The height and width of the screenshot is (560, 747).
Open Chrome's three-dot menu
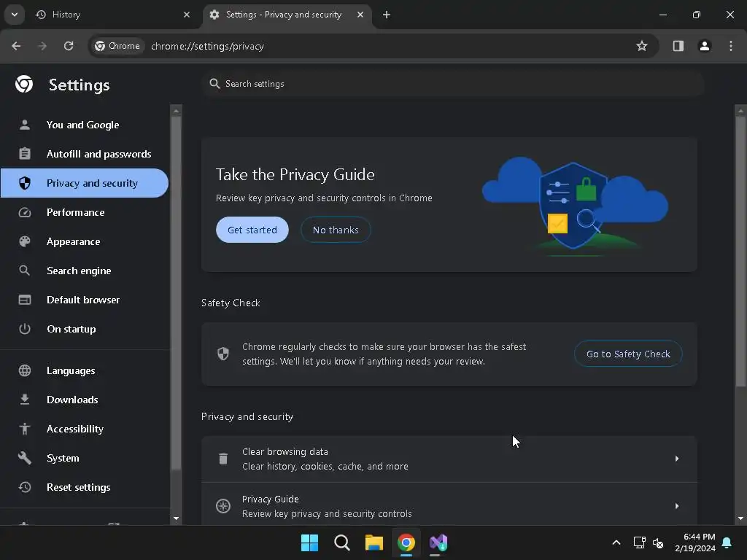731,46
